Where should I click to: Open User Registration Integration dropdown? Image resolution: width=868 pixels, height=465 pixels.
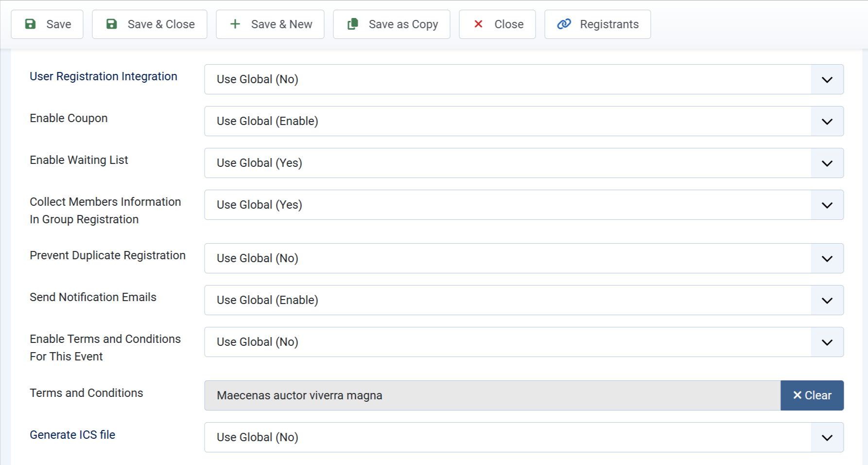point(524,79)
